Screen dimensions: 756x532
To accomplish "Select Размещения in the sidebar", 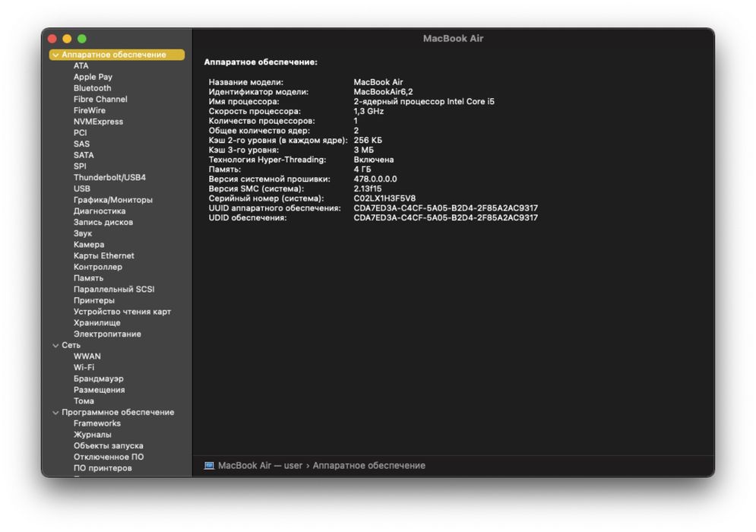I will click(99, 390).
